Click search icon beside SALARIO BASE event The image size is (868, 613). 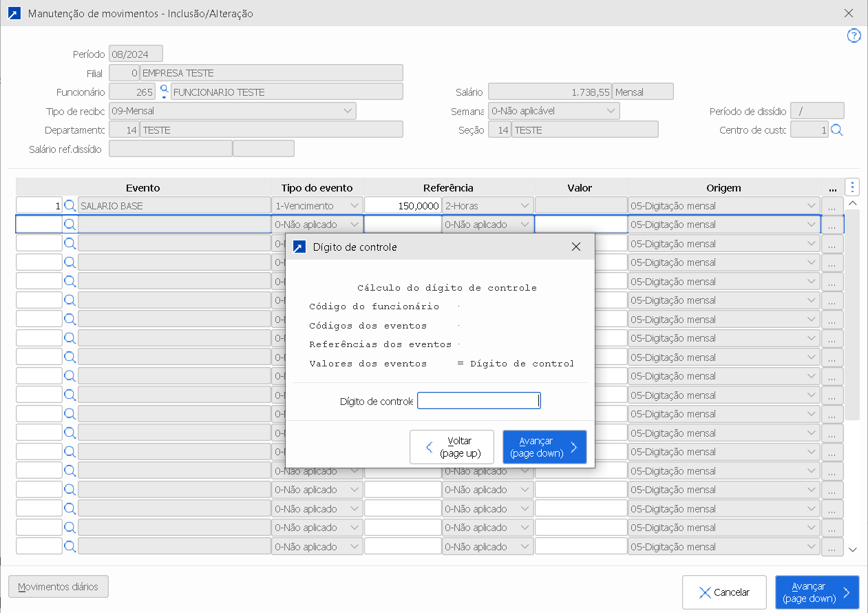click(70, 205)
